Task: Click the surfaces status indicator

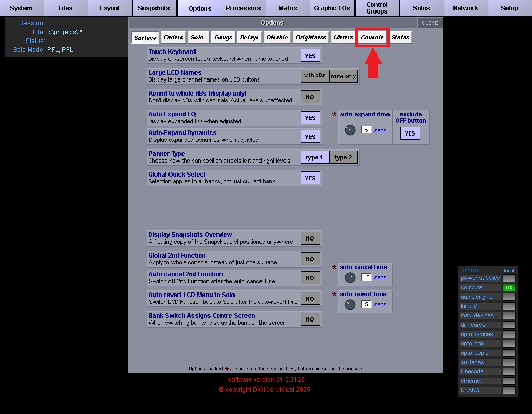Action: point(509,362)
